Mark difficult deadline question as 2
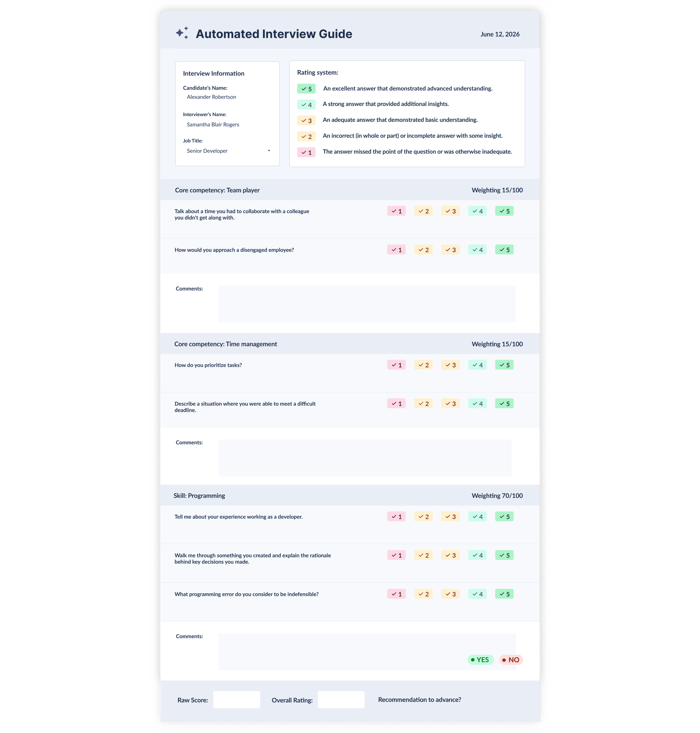This screenshot has width=700, height=733. [x=423, y=404]
